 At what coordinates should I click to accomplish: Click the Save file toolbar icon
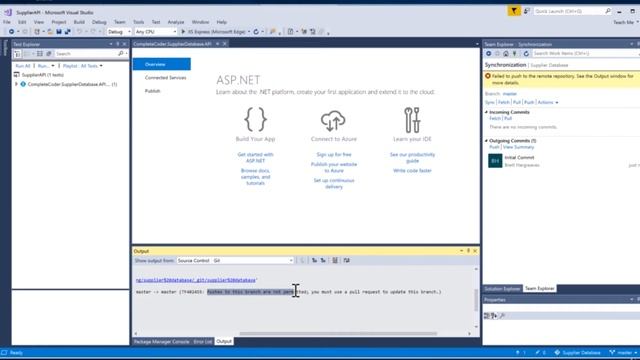pyautogui.click(x=59, y=31)
